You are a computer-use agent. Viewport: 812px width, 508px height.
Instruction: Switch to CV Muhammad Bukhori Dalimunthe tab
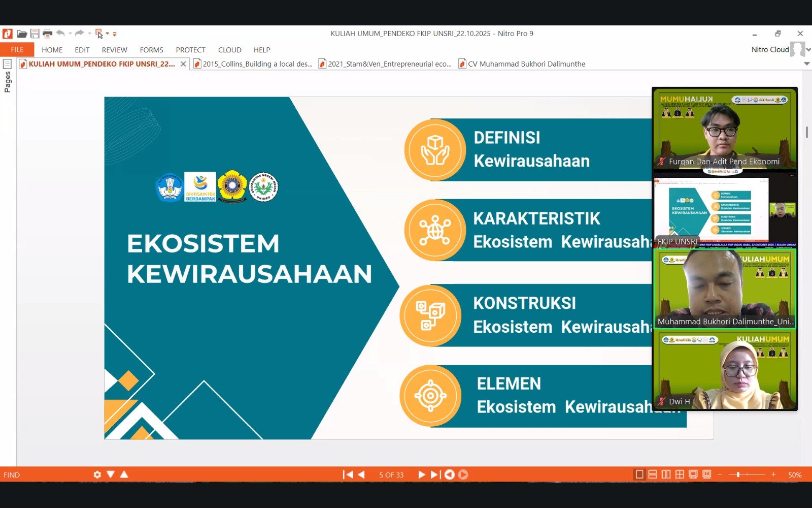click(x=526, y=64)
